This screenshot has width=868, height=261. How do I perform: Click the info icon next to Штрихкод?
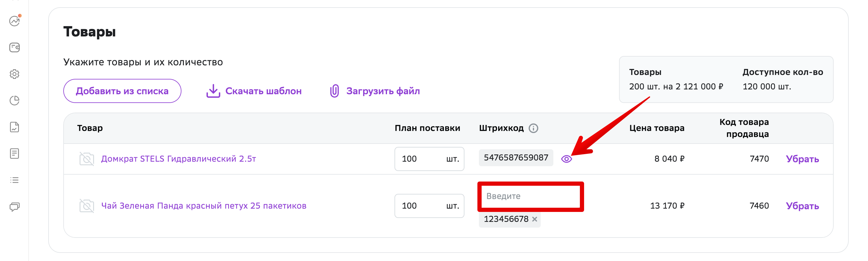pos(533,128)
